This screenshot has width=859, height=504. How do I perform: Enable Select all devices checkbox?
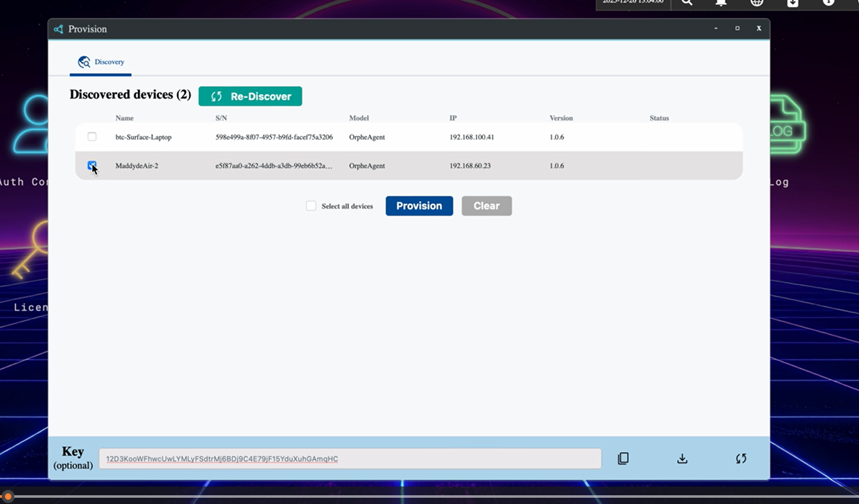(x=311, y=206)
